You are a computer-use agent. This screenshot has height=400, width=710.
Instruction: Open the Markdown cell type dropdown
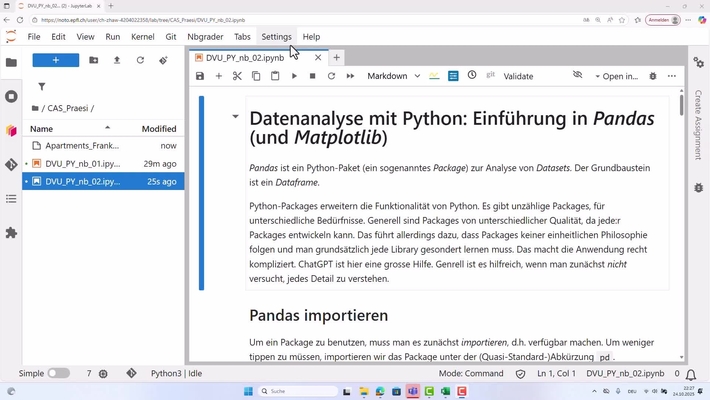click(x=393, y=76)
